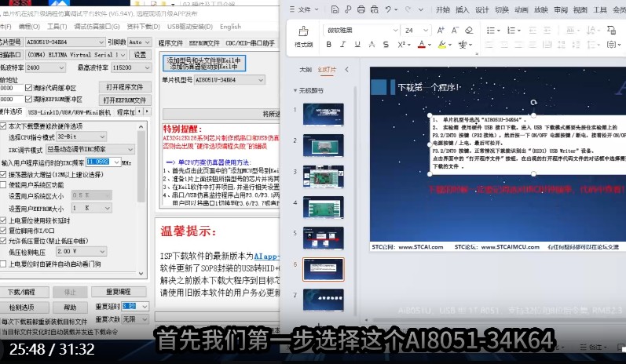Image resolution: width=626 pixels, height=364 pixels.
Task: Open the text highlight color swatch
Action: coord(441,44)
